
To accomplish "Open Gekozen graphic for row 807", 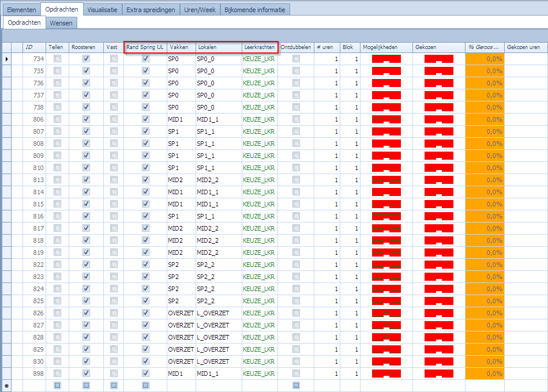I will point(438,131).
